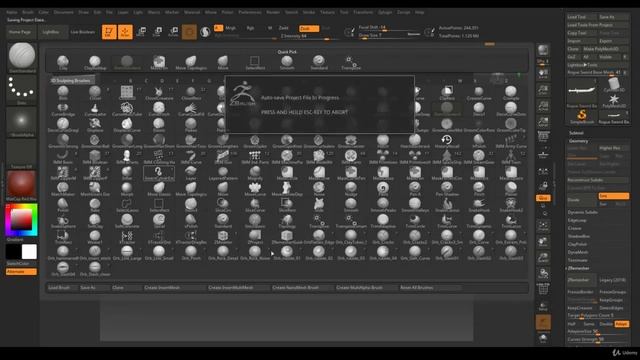
Task: Click Create NanoMesh Brush button
Action: pos(302,288)
